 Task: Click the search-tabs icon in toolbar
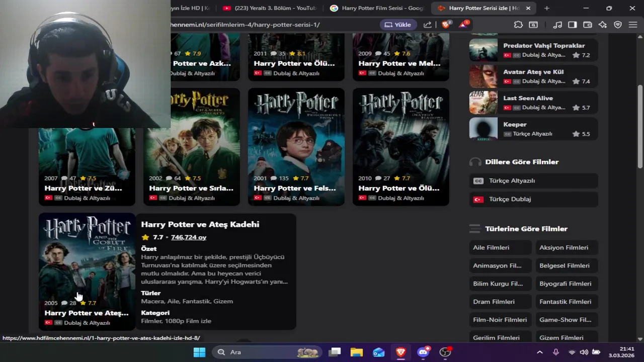coord(533,24)
